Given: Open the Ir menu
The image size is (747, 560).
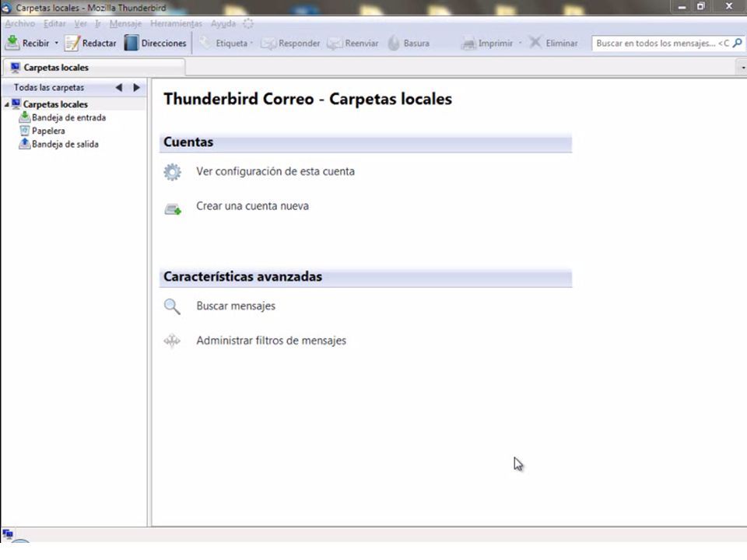Looking at the screenshot, I should pos(98,23).
